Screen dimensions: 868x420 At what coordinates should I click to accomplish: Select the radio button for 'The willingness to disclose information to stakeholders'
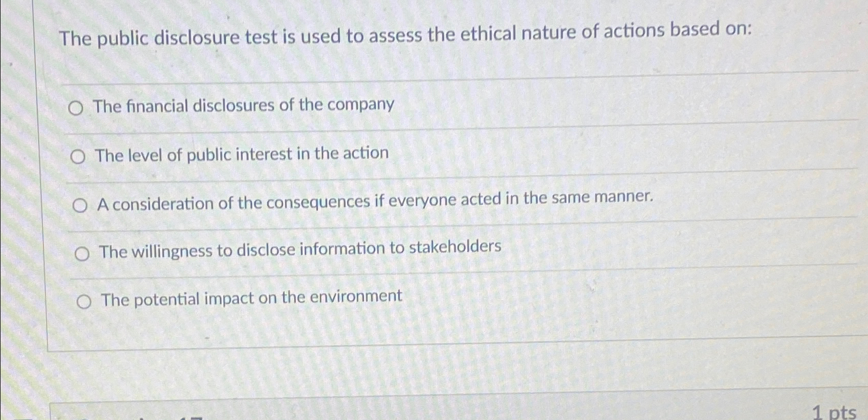[x=81, y=253]
